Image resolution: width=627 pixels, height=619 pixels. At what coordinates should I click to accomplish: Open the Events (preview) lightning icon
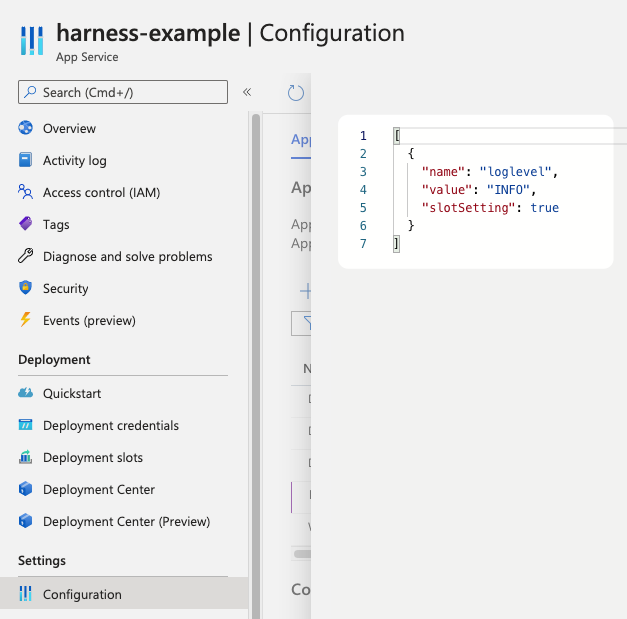point(26,319)
